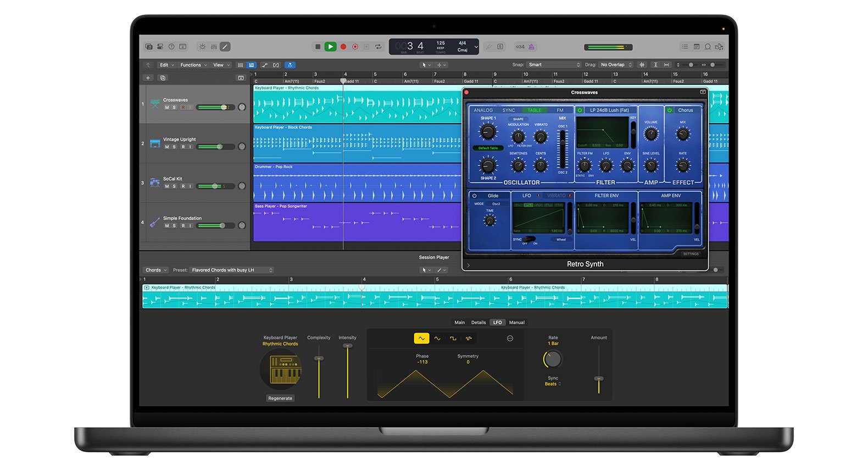Toggle the Flex icon in toolbar
868x470 pixels.
[276, 65]
